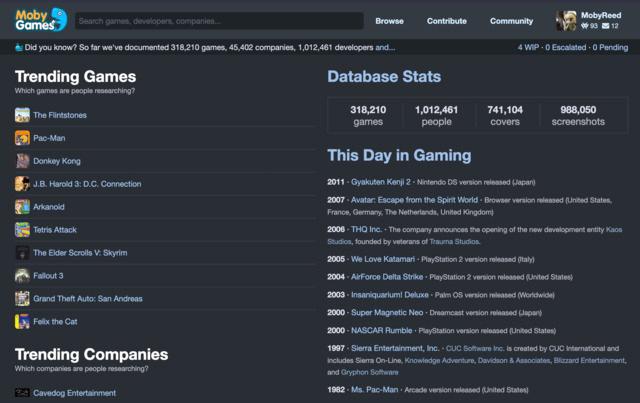The height and width of the screenshot is (403, 640).
Task: Click the Cavedog Entertainment logo icon
Action: [x=22, y=393]
